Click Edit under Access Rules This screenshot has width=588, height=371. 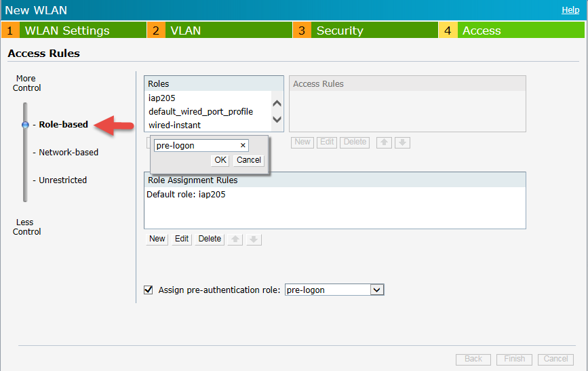click(327, 142)
